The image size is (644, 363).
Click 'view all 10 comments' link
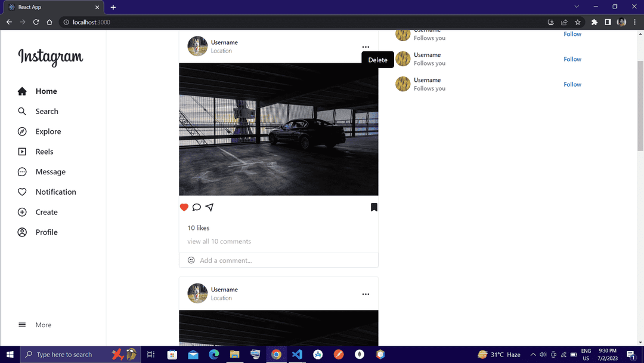click(219, 241)
